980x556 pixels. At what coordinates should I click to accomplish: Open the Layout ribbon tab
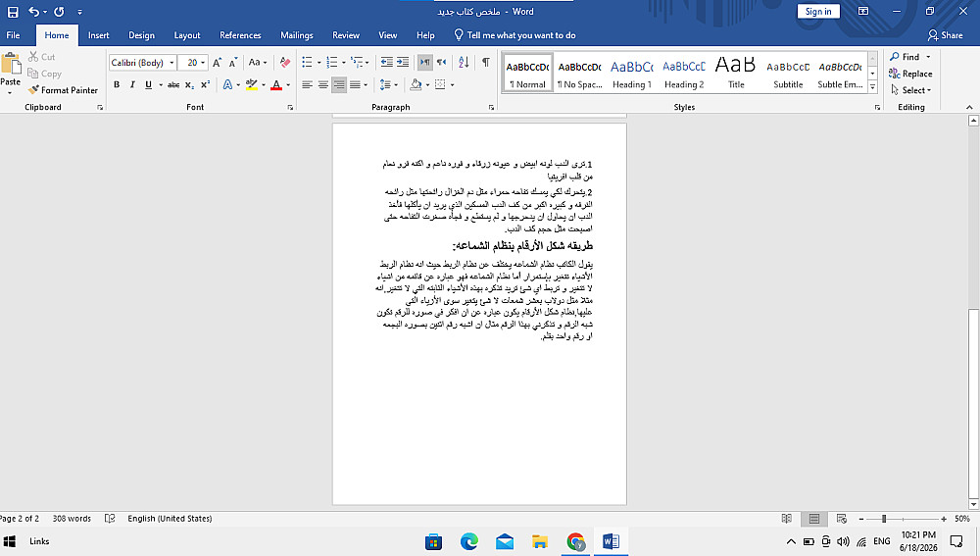pos(187,35)
